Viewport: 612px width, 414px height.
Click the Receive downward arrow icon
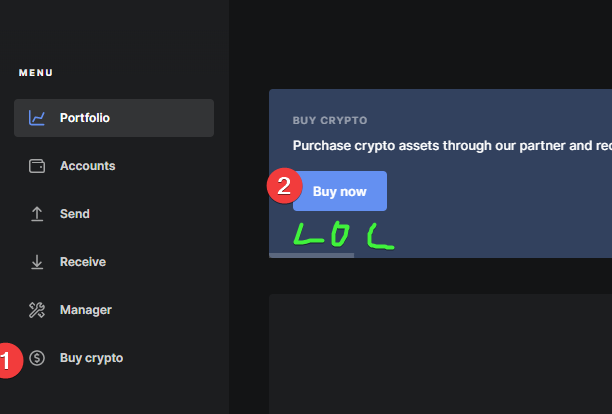pos(37,262)
